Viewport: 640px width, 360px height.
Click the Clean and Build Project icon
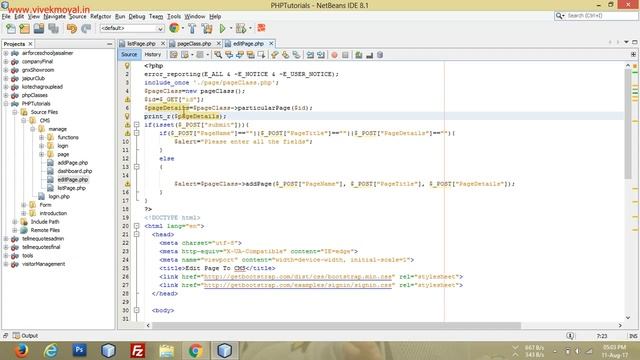click(x=207, y=28)
